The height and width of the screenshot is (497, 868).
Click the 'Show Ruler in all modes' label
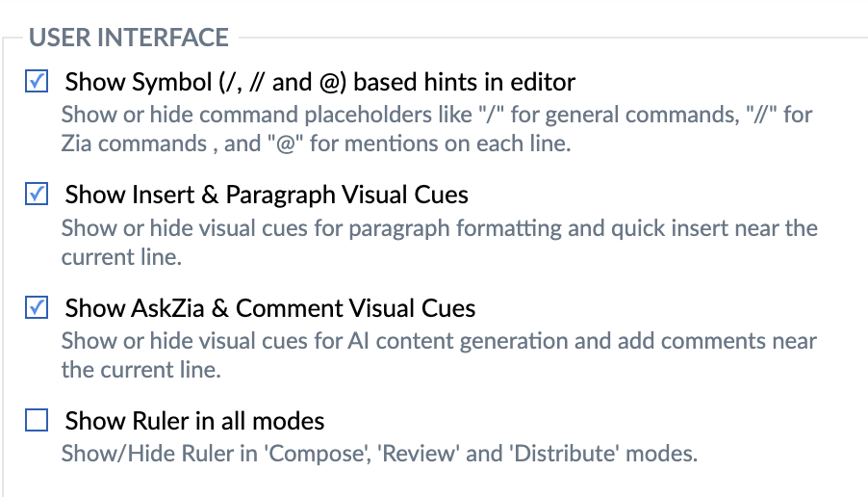tap(194, 421)
